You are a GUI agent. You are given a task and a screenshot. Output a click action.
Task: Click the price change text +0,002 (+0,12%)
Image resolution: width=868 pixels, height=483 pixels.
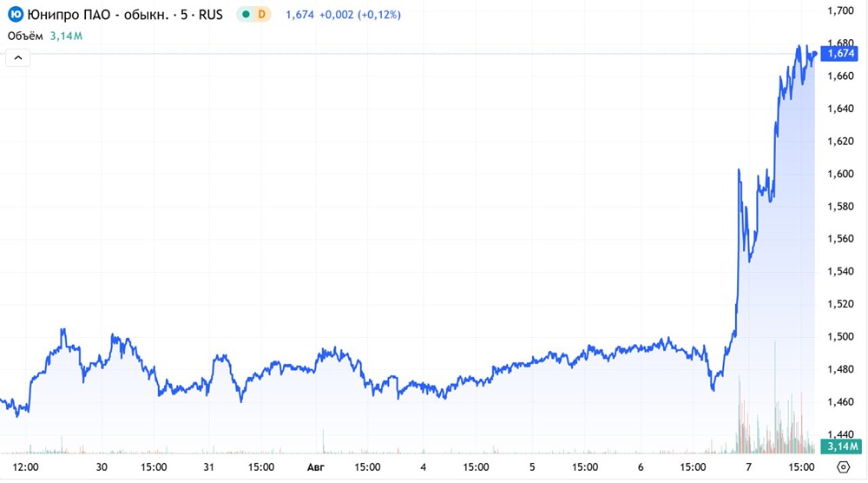point(360,15)
